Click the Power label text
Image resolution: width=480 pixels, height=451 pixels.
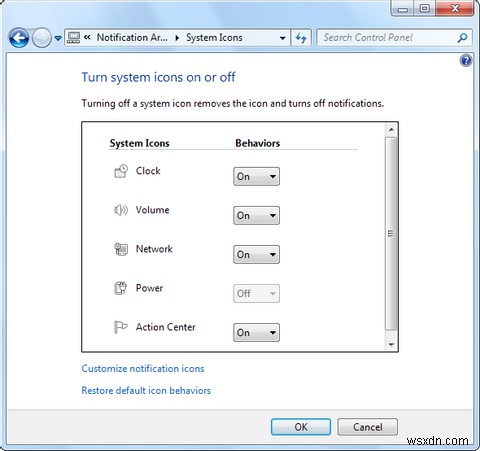[149, 288]
